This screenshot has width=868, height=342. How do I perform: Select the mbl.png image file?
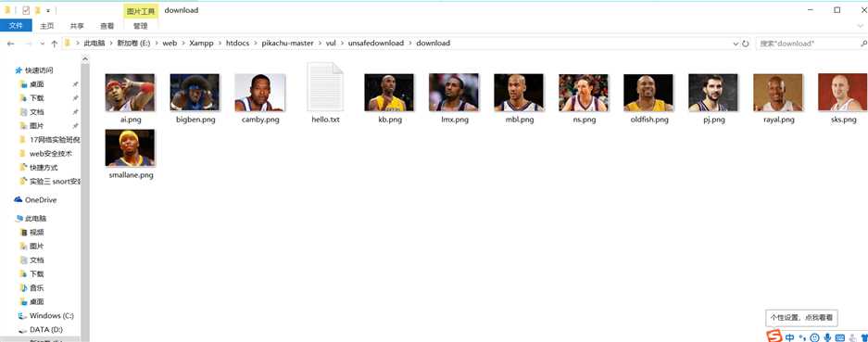click(519, 93)
